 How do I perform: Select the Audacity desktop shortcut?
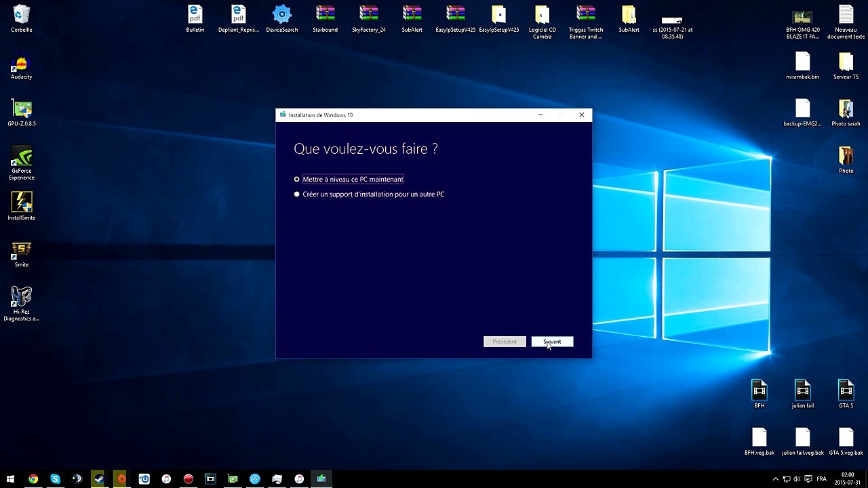click(22, 68)
